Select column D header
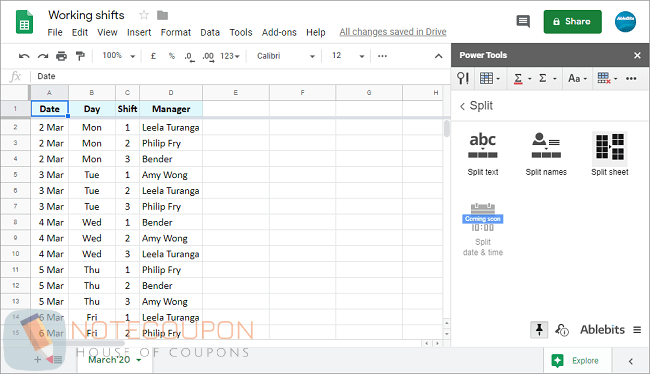Image resolution: width=650 pixels, height=374 pixels. 171,92
